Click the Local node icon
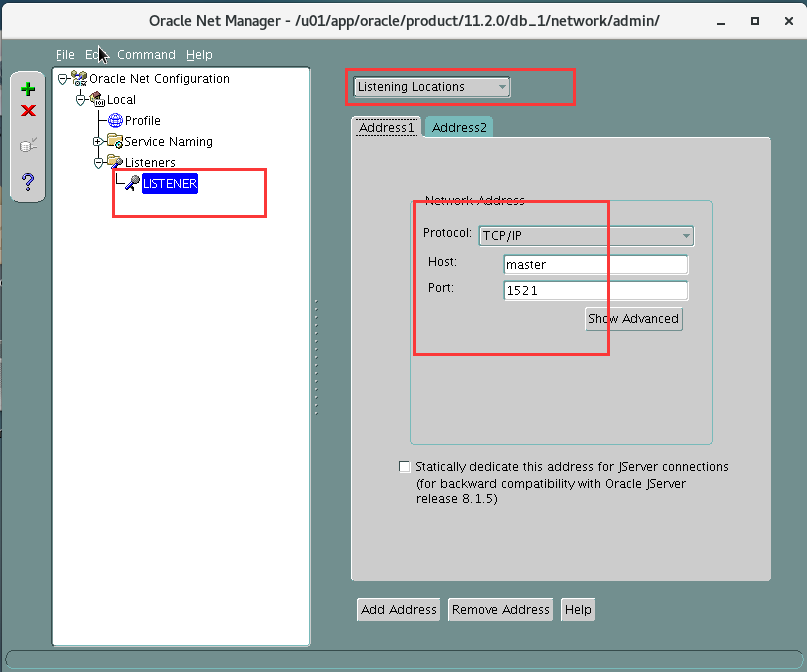Image resolution: width=807 pixels, height=672 pixels. click(97, 99)
